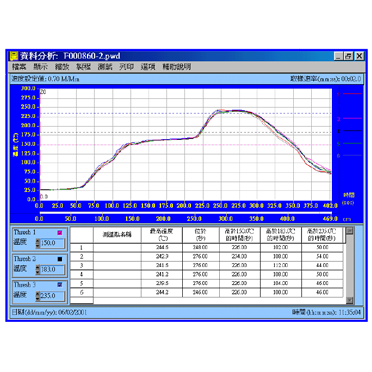Click the empty name cell in row 1
Viewport: 372px width, 372px height.
pos(117,248)
